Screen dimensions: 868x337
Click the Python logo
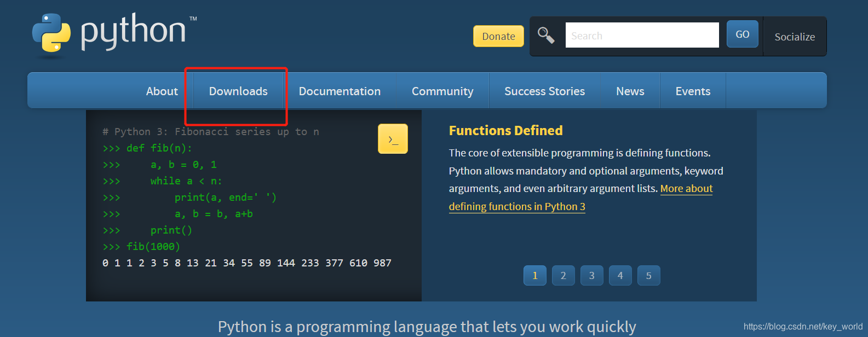[x=114, y=34]
